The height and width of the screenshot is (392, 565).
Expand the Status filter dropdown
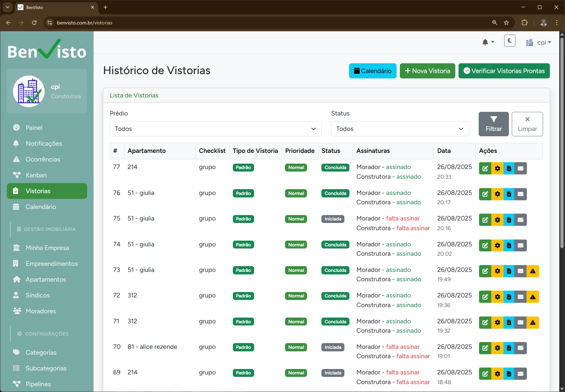pos(400,129)
